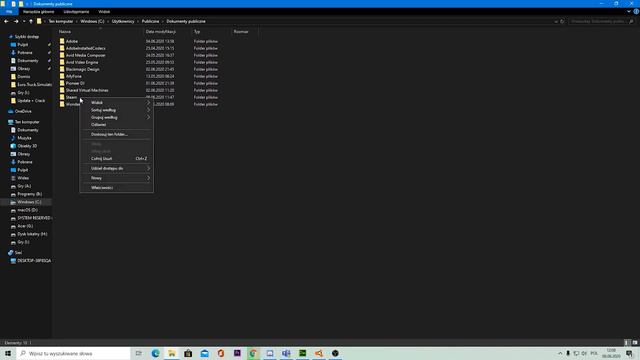Open Euro Truck Simulator quick access folder
This screenshot has height=360, width=640.
34,84
